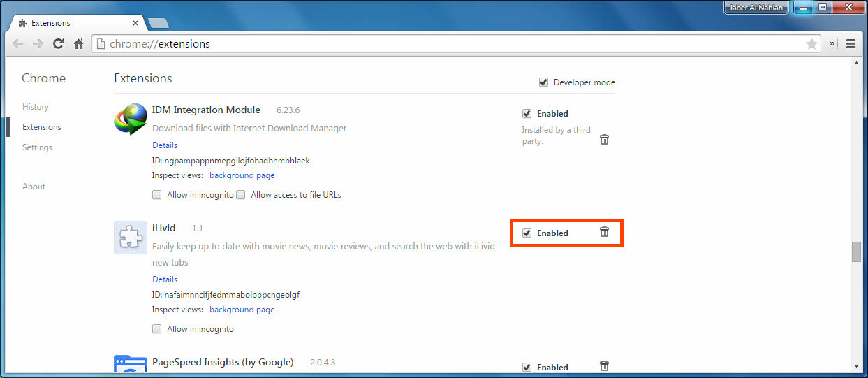
Task: Click PageSpeed Insights (by Google) name
Action: point(223,362)
